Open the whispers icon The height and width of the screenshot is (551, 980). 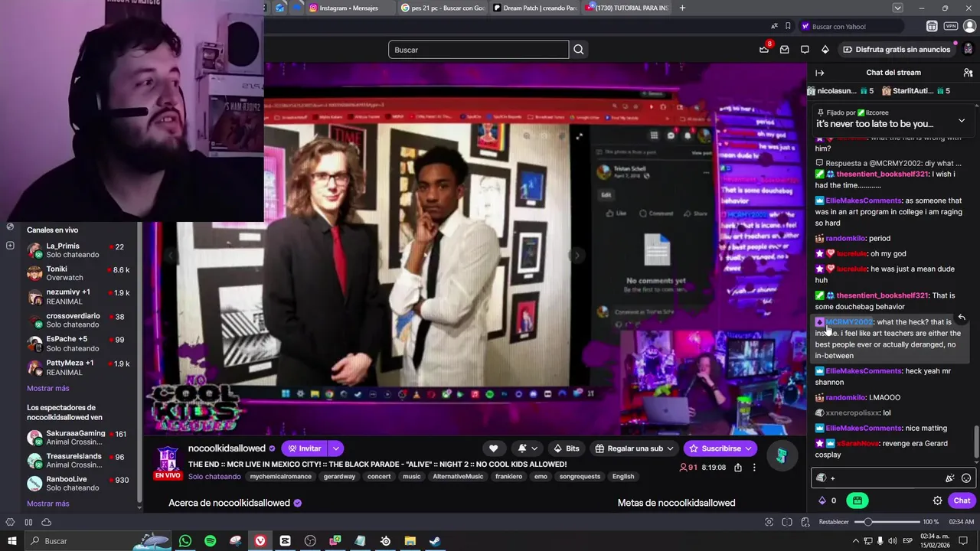coord(805,50)
